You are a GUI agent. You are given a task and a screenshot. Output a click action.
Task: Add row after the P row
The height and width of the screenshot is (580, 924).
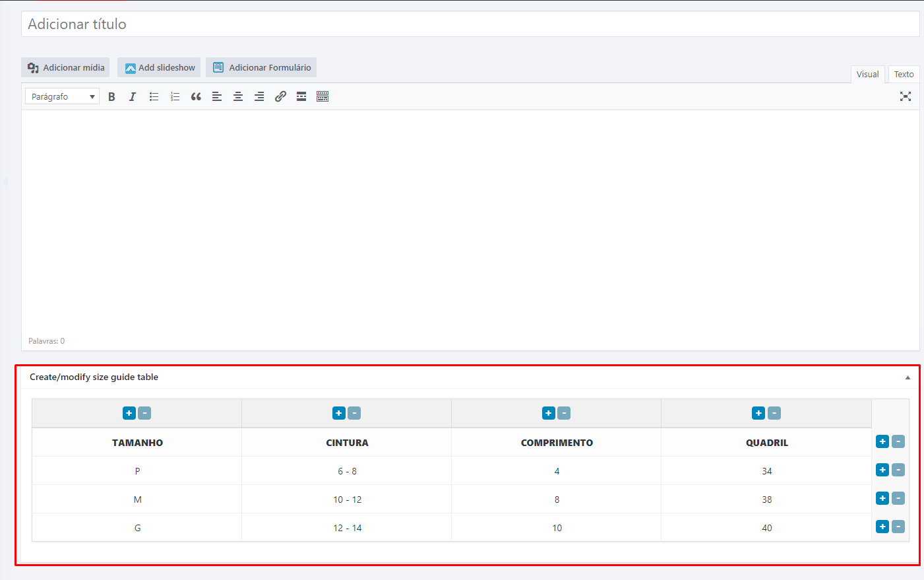click(882, 470)
